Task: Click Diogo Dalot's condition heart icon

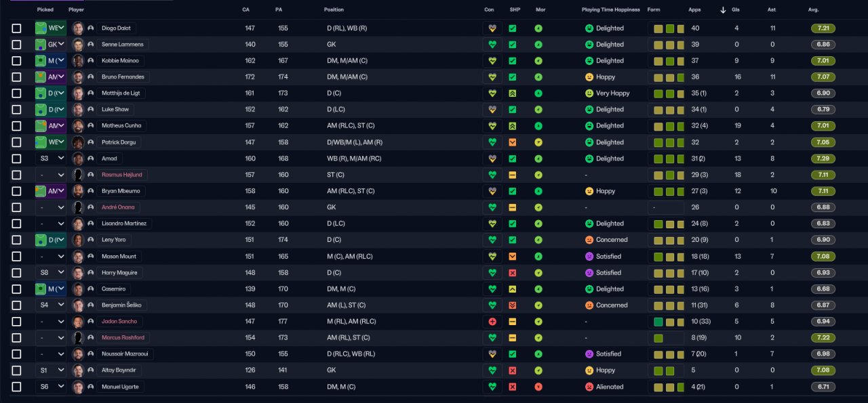Action: pos(492,28)
